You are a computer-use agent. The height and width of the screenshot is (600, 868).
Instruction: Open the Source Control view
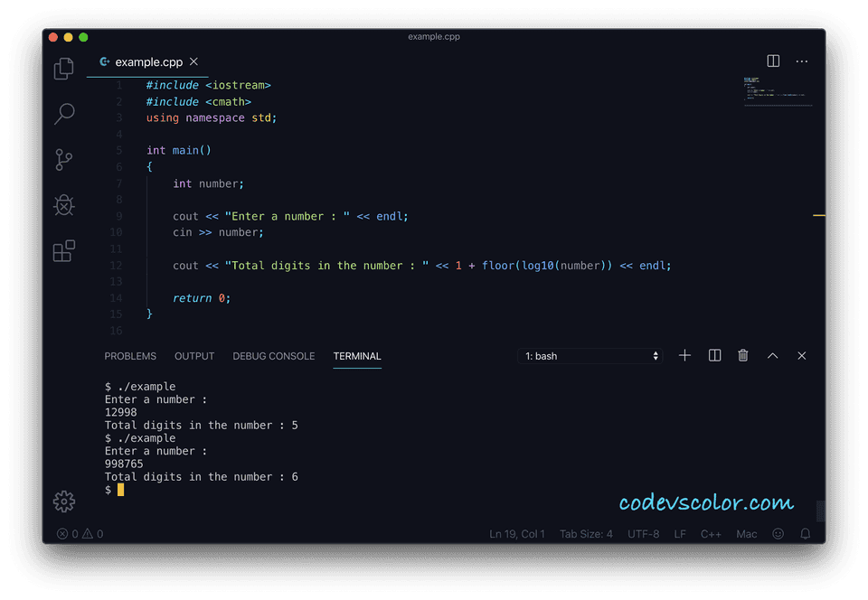pos(63,160)
